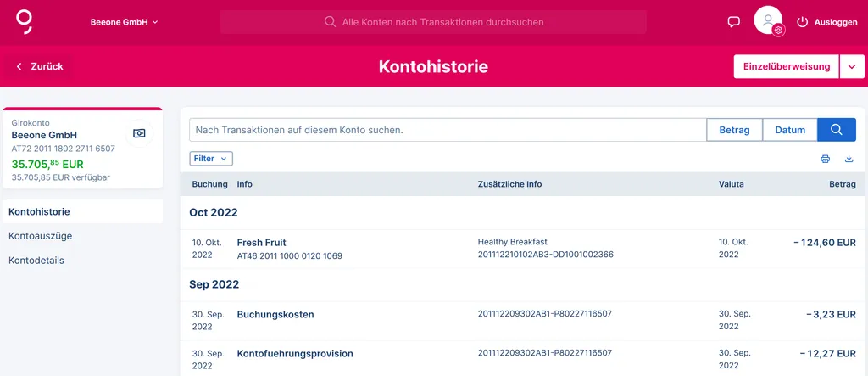
Task: Click the print icon above the table
Action: click(x=826, y=160)
